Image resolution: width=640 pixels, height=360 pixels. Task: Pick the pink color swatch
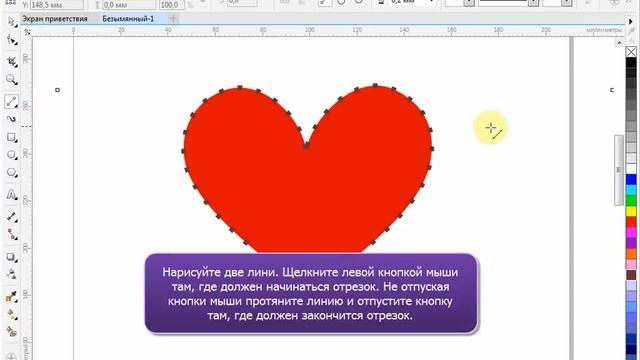pyautogui.click(x=631, y=264)
